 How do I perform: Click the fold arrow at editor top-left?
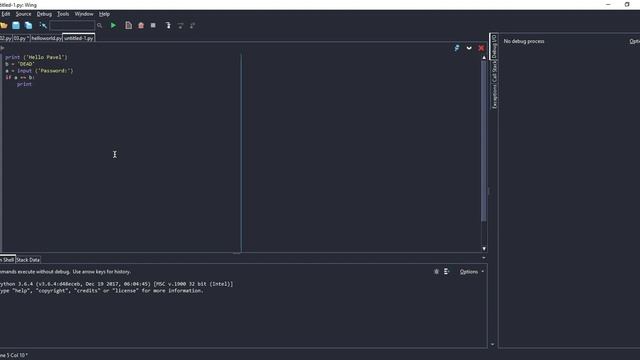[2, 48]
